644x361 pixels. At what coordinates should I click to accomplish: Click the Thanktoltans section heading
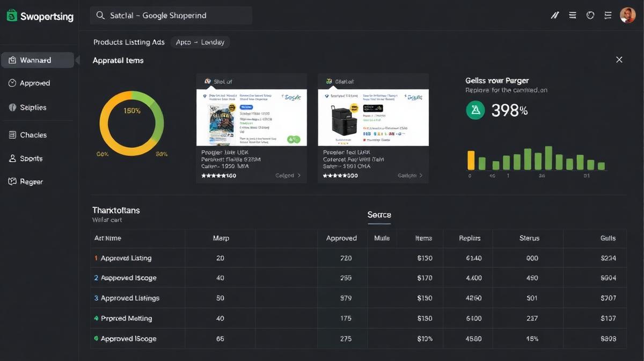116,210
